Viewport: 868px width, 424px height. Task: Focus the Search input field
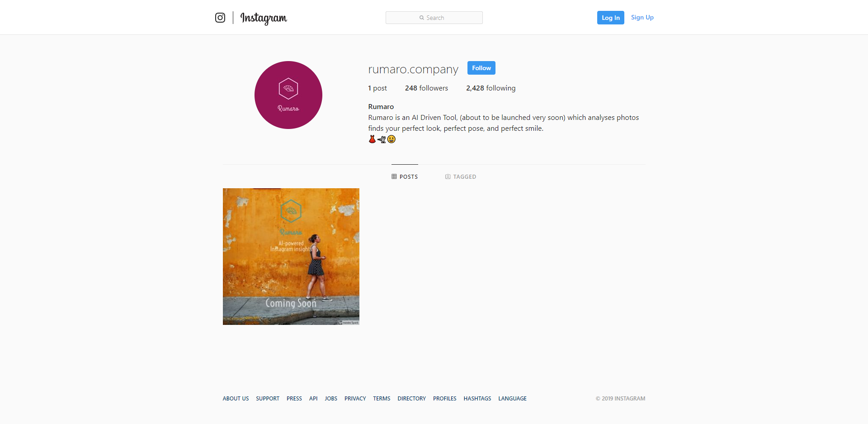(x=434, y=18)
